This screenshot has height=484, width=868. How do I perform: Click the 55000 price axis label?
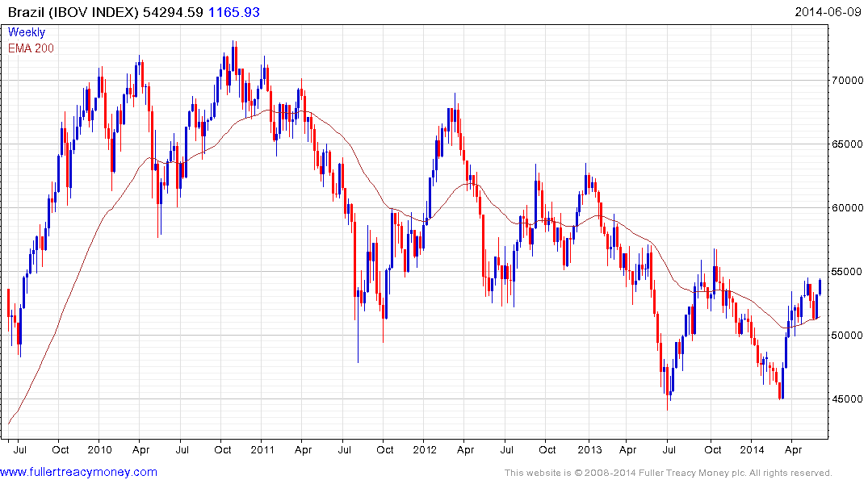pos(848,272)
